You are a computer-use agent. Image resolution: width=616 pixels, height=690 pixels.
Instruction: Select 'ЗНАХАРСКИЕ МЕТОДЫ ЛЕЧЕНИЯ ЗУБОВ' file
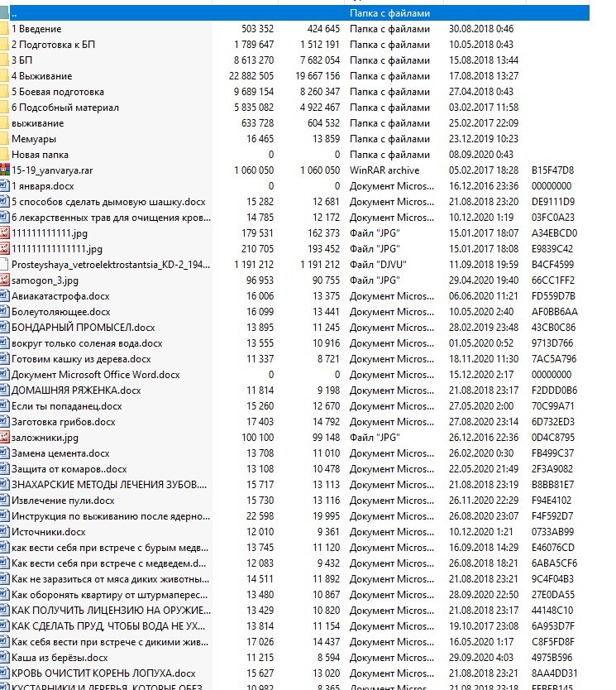109,485
